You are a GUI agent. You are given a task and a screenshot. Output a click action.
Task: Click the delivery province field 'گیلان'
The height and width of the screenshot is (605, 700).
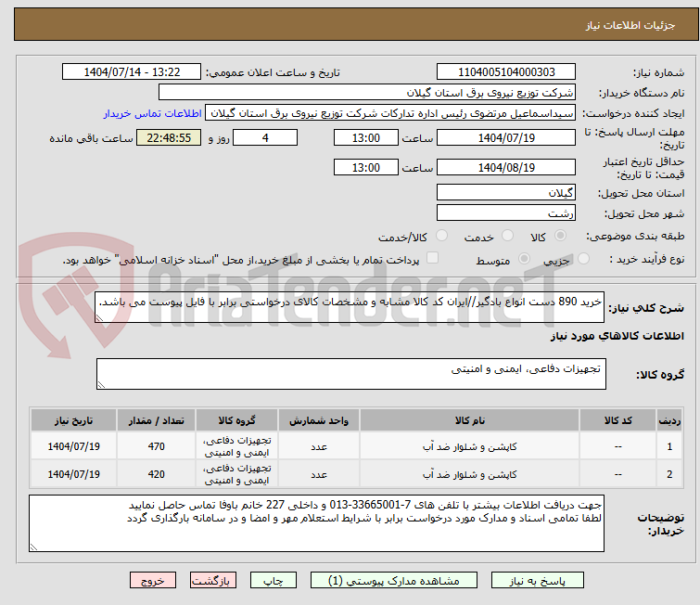click(506, 192)
